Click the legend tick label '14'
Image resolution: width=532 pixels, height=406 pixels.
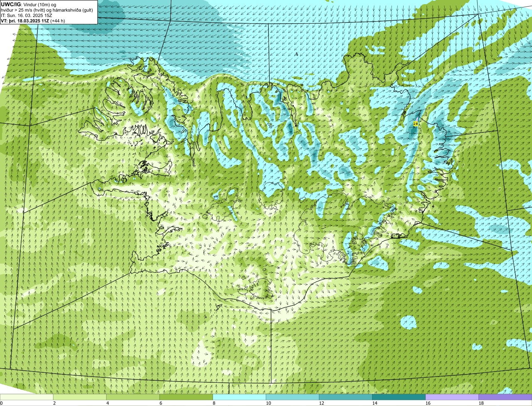[x=374, y=403]
